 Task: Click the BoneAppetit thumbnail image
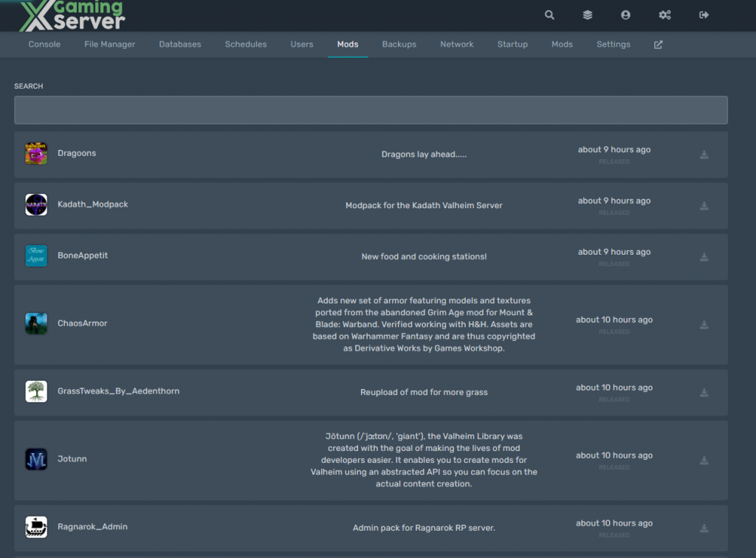(36, 256)
